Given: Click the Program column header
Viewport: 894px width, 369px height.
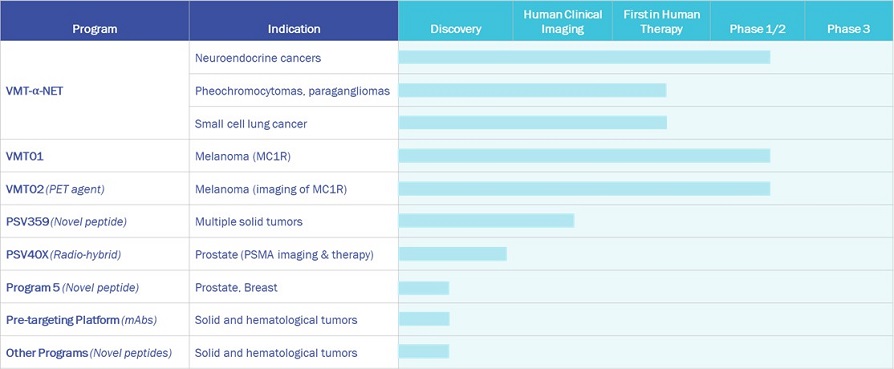Looking at the screenshot, I should 95,29.
